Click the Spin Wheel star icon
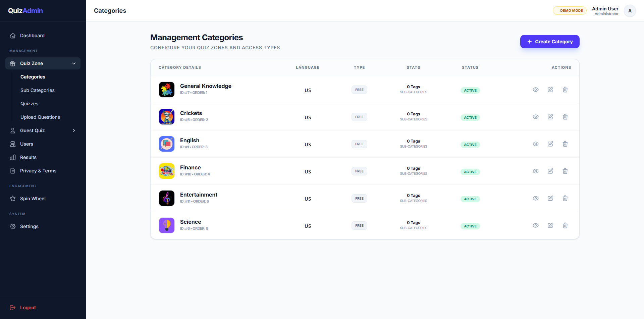Image resolution: width=644 pixels, height=319 pixels. coord(13,199)
